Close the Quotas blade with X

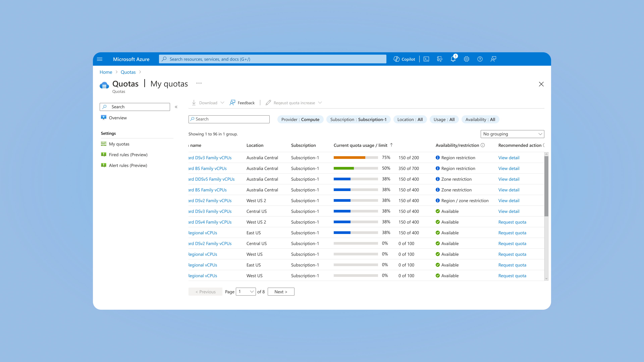click(x=541, y=84)
